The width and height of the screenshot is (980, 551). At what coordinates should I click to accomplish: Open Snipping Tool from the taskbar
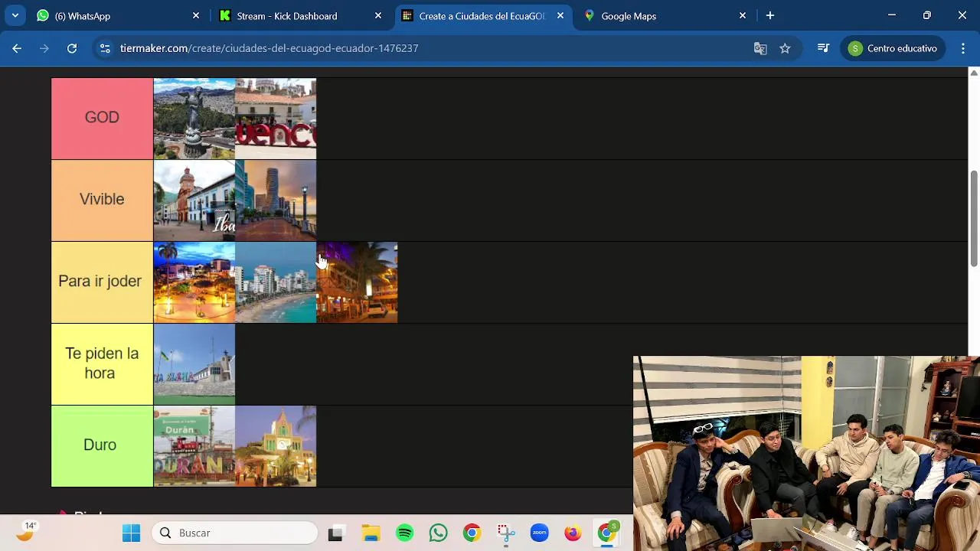505,533
